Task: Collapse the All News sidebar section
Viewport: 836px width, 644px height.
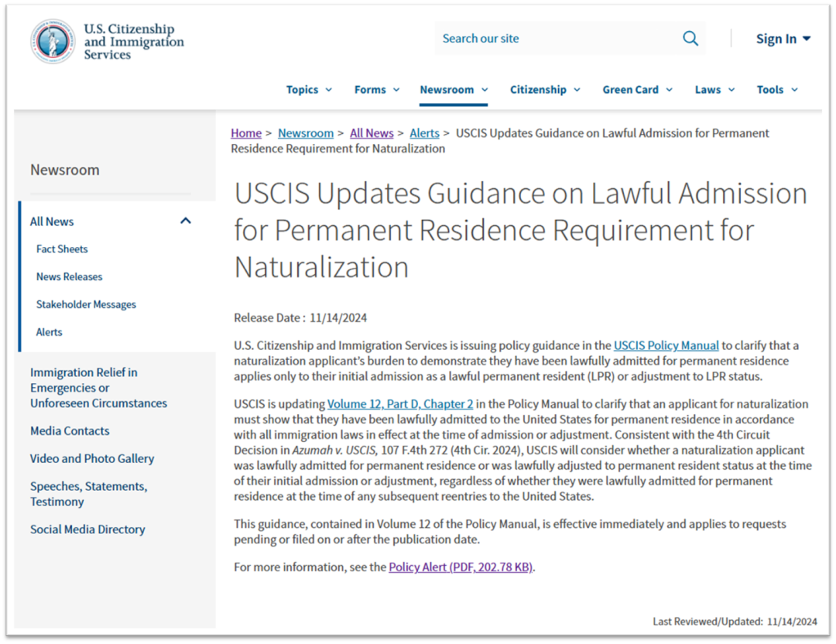Action: click(185, 221)
